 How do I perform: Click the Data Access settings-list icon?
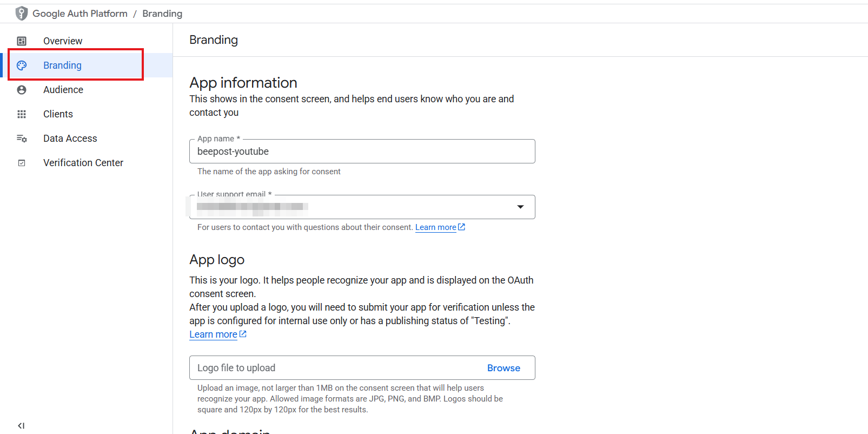(22, 139)
